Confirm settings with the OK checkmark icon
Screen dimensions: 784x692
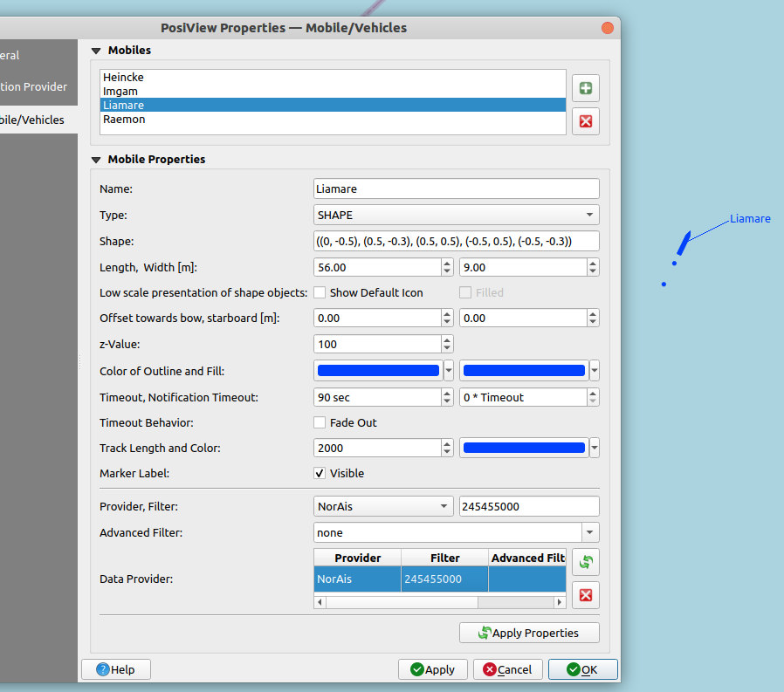581,669
